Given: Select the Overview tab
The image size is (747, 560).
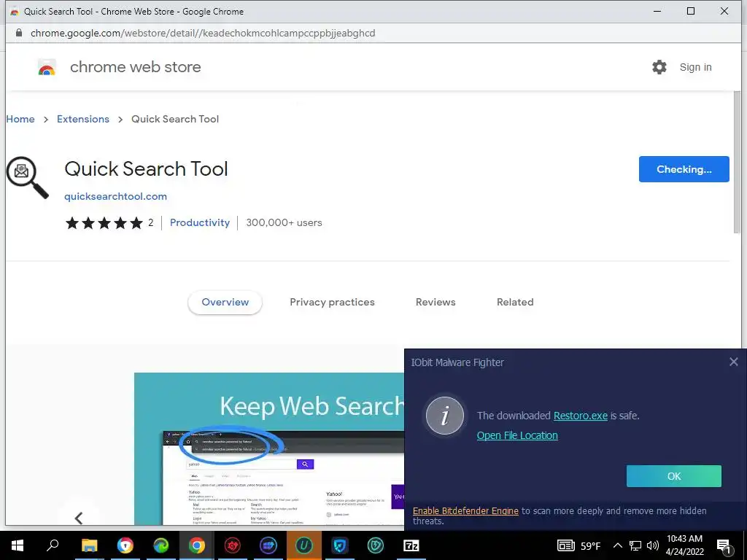Looking at the screenshot, I should click(x=225, y=302).
